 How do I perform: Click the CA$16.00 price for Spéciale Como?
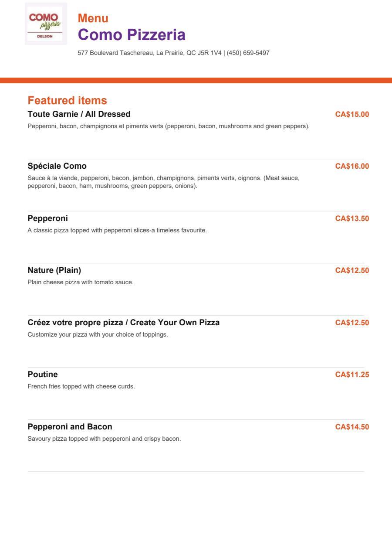(x=352, y=166)
